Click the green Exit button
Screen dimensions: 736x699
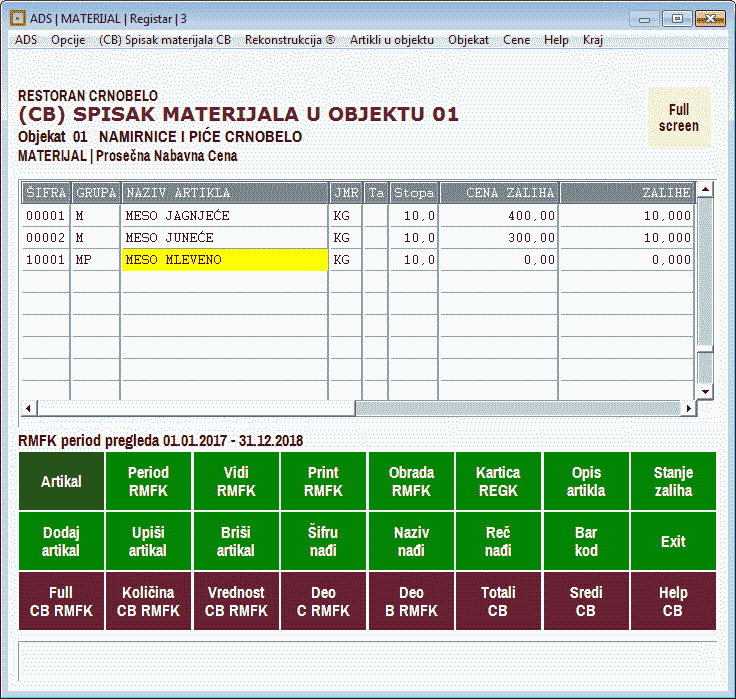[x=673, y=541]
